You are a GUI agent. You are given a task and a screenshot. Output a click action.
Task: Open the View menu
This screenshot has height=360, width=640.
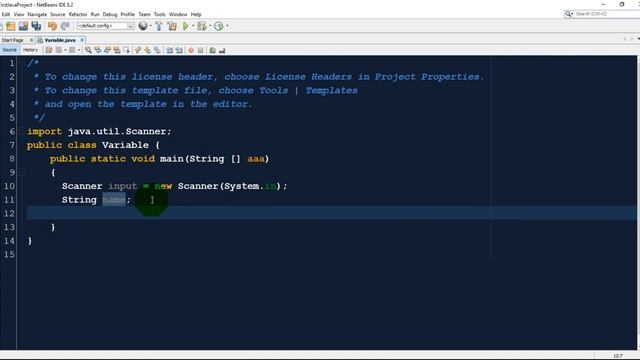[19, 14]
